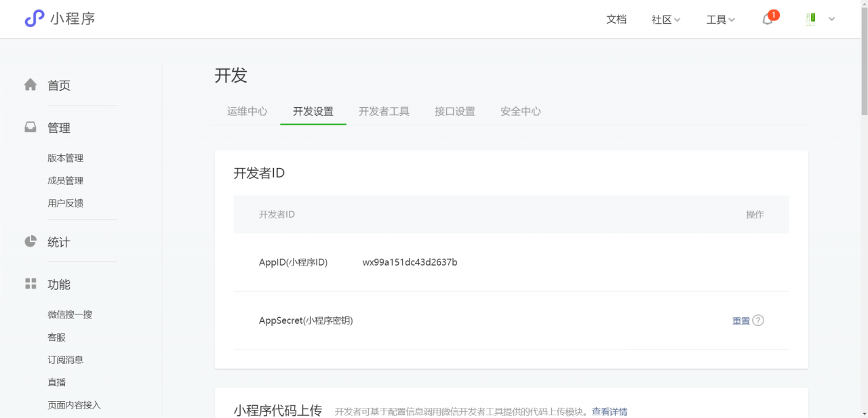The image size is (868, 418).
Task: Open 用户反馈 in the sidebar
Action: click(65, 203)
